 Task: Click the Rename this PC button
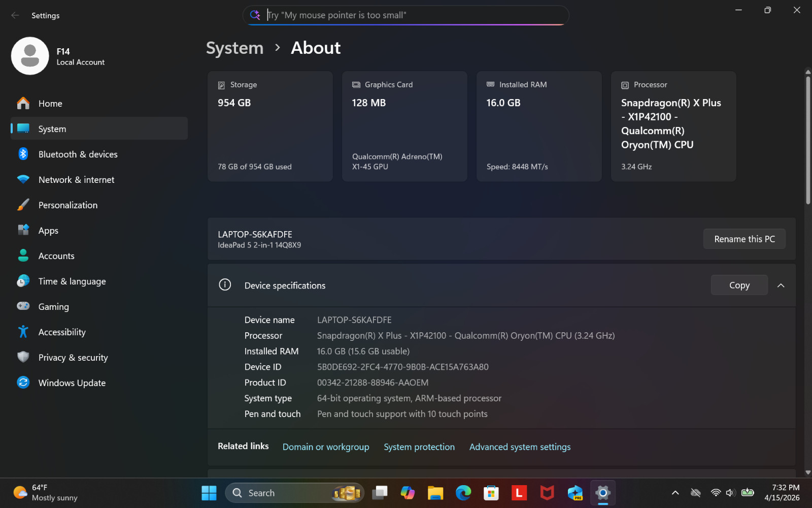point(745,239)
